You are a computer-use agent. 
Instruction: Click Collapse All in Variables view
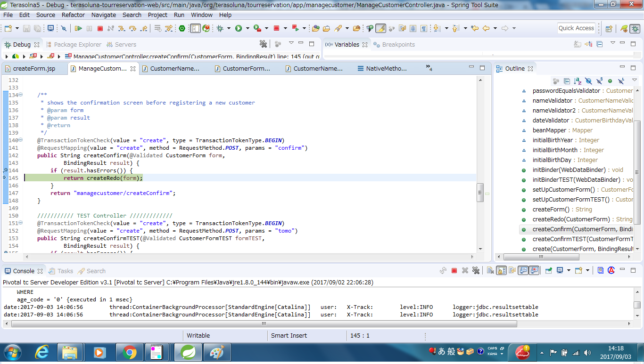[x=599, y=44]
